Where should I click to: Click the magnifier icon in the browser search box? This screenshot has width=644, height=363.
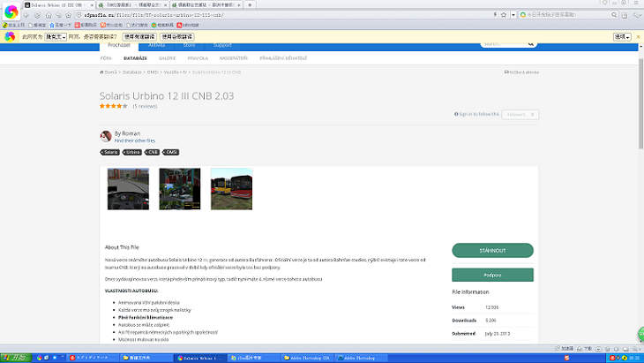pyautogui.click(x=614, y=15)
